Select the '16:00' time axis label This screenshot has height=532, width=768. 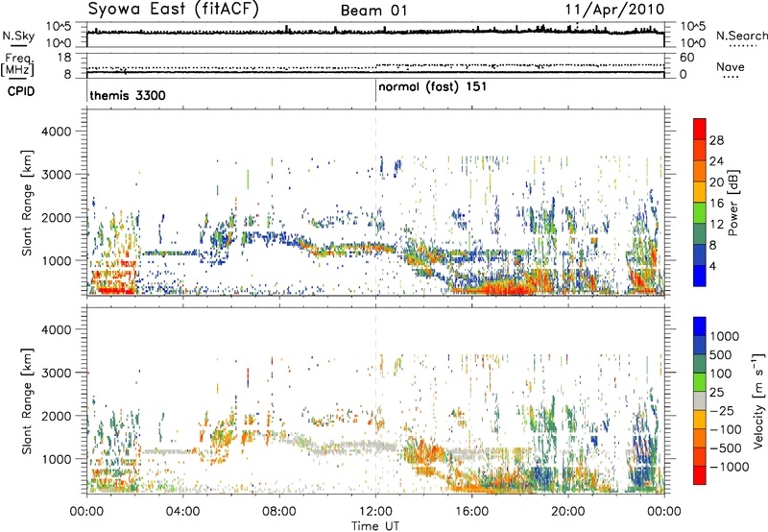tap(471, 512)
